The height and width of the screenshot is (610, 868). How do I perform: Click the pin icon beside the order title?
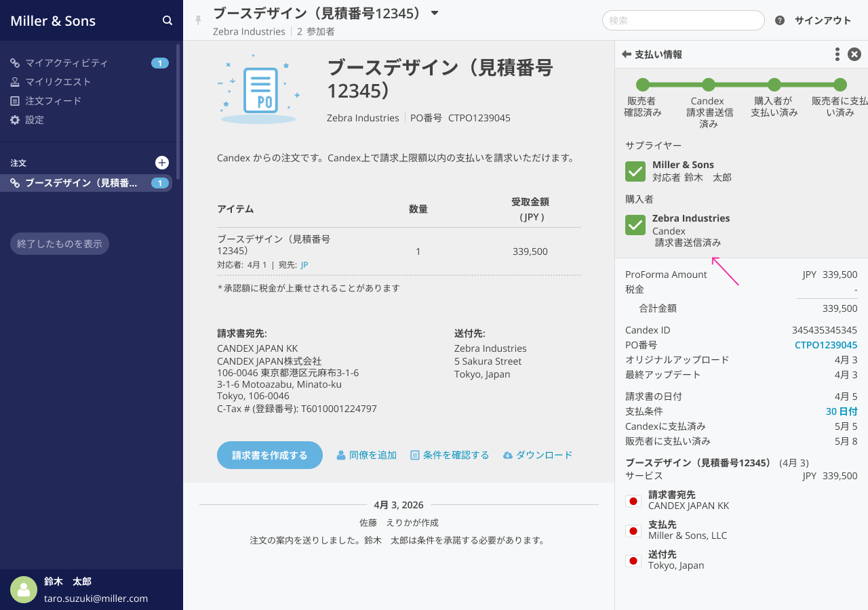[198, 20]
